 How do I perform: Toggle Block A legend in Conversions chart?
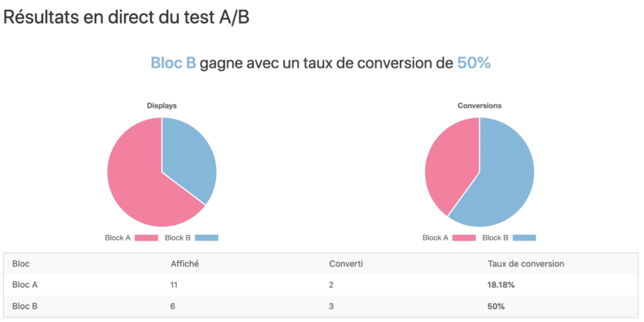tap(449, 237)
